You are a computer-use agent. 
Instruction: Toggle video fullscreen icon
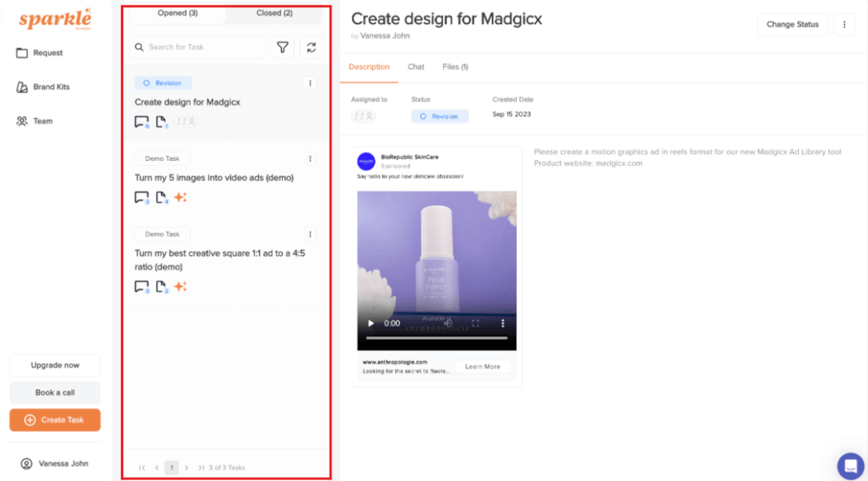coord(475,323)
